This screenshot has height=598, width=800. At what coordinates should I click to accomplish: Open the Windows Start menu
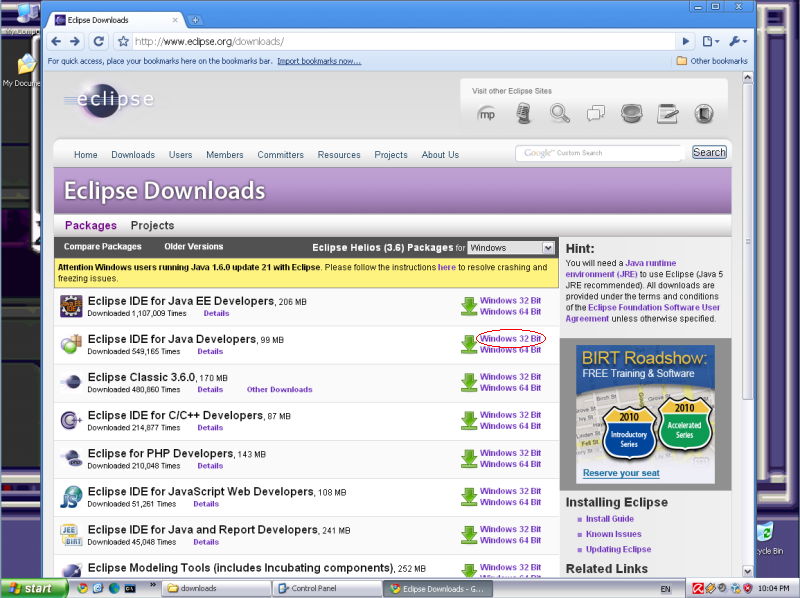(31, 588)
